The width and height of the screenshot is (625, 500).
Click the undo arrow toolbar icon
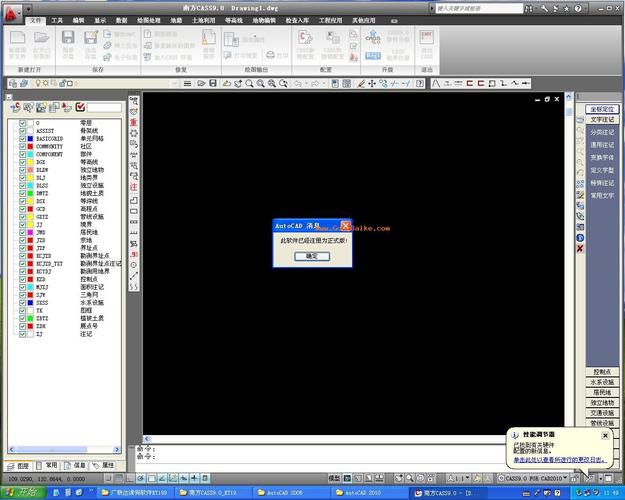(x=297, y=83)
